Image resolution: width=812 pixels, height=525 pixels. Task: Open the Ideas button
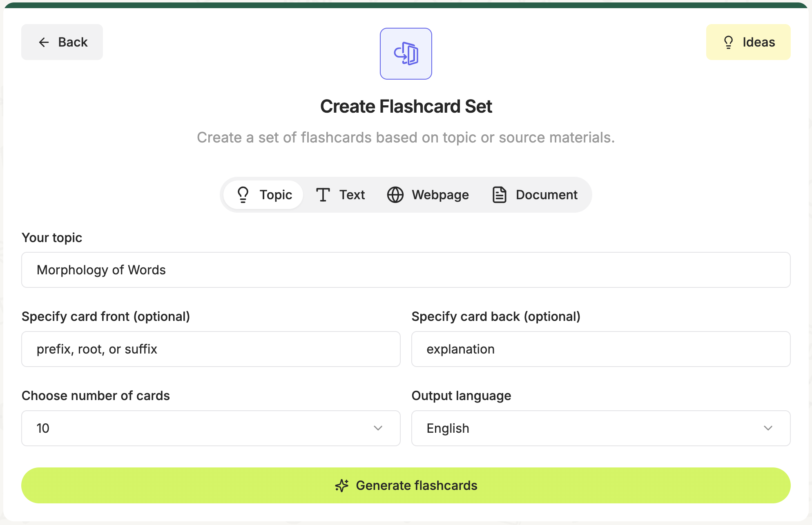point(748,42)
